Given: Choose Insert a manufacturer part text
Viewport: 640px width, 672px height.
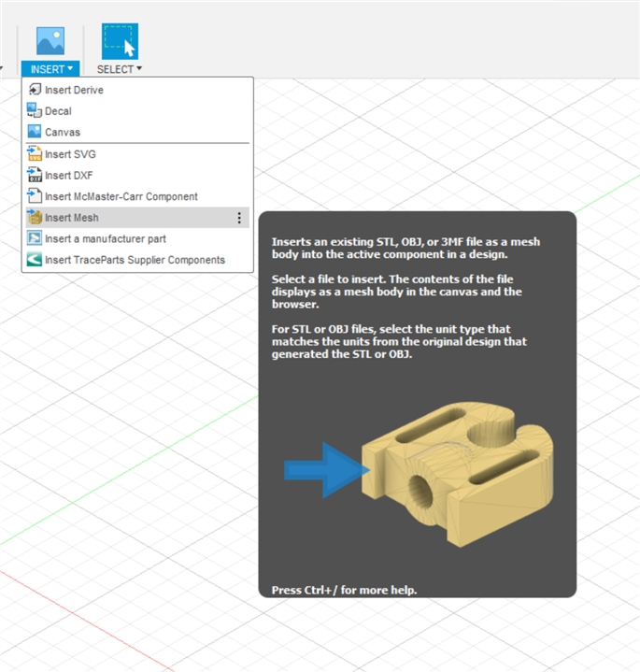Looking at the screenshot, I should (x=106, y=239).
